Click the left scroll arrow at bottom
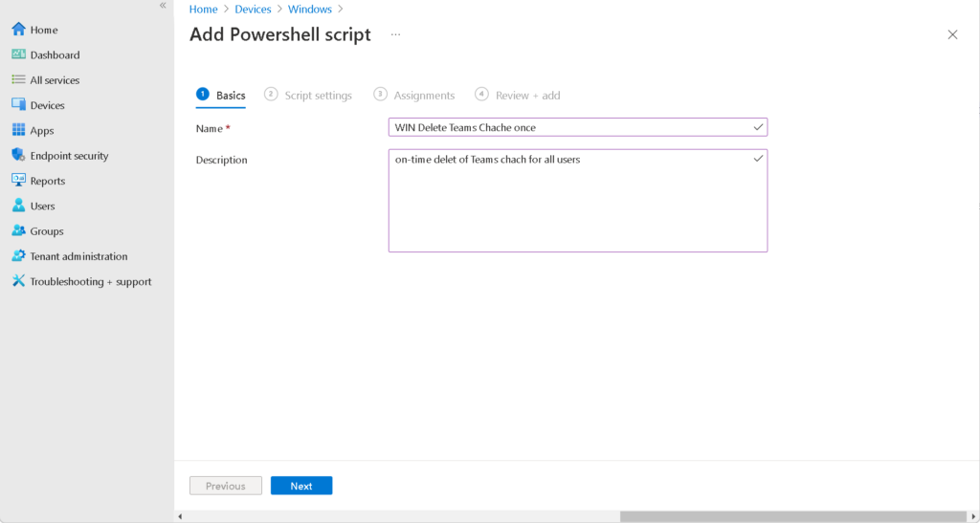The height and width of the screenshot is (523, 980). (180, 516)
